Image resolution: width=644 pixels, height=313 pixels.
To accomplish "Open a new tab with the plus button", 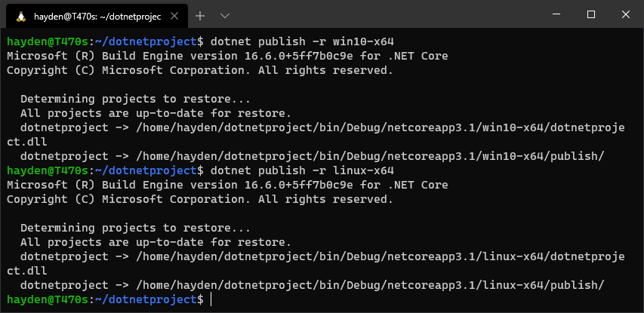I will tap(200, 16).
